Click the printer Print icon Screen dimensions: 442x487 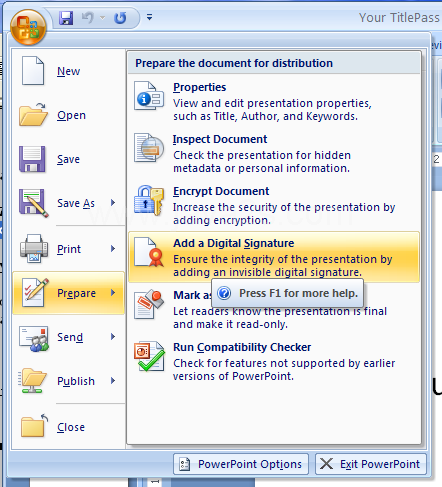point(34,248)
